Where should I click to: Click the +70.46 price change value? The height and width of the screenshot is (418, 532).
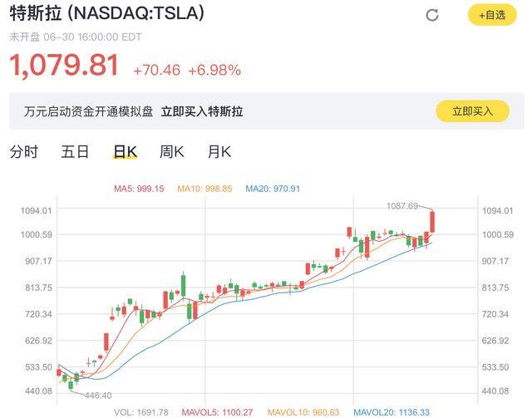coord(157,71)
